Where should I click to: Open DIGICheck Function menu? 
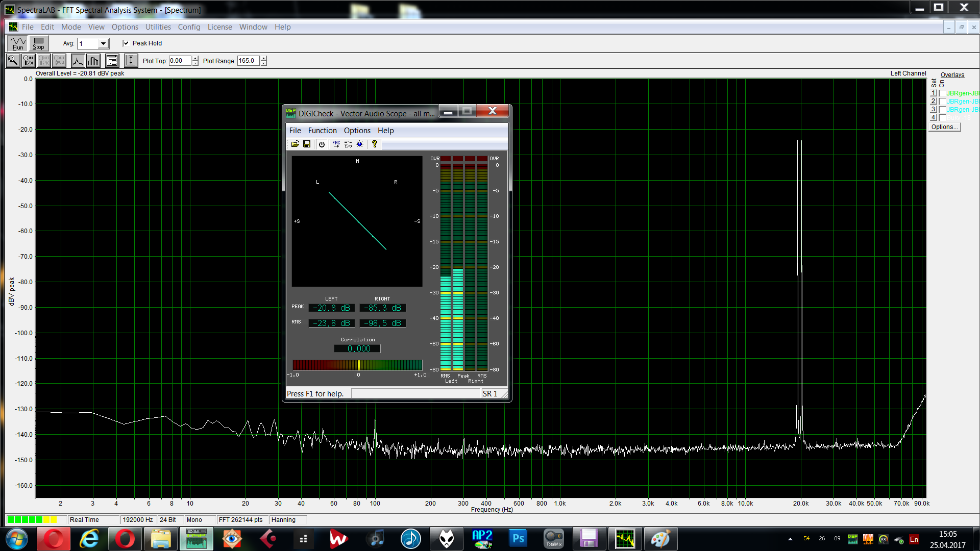pyautogui.click(x=322, y=131)
